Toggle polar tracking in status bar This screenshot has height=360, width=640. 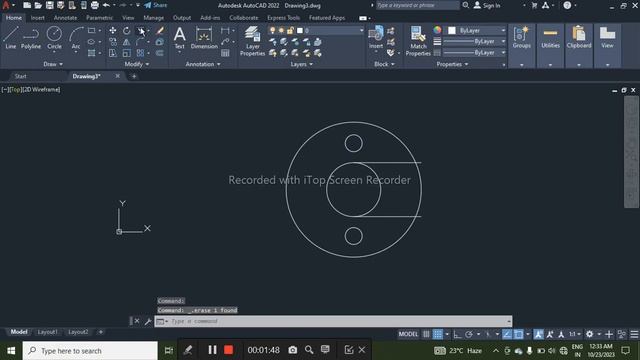click(469, 334)
